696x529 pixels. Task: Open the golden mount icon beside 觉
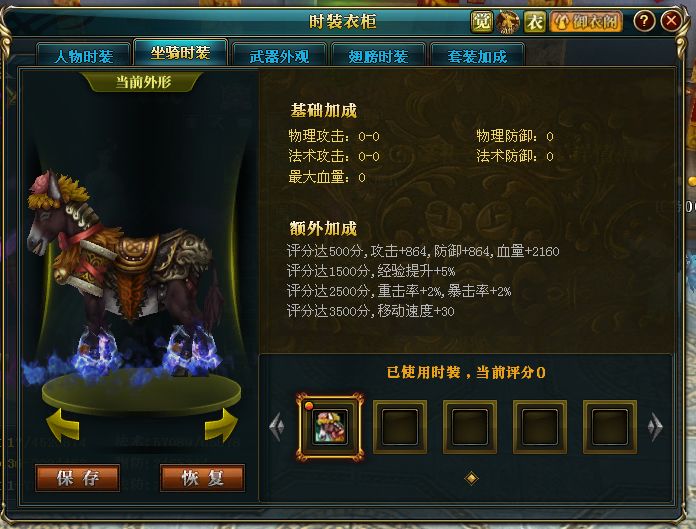coord(508,22)
